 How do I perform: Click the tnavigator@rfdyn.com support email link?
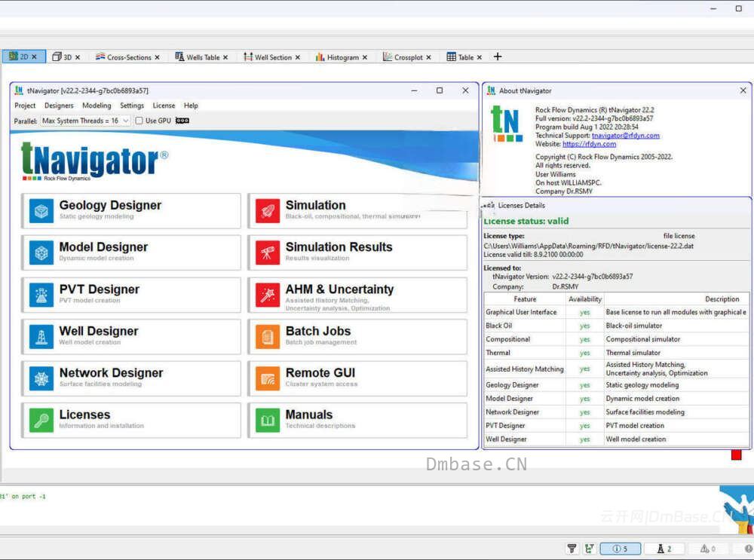coord(626,136)
